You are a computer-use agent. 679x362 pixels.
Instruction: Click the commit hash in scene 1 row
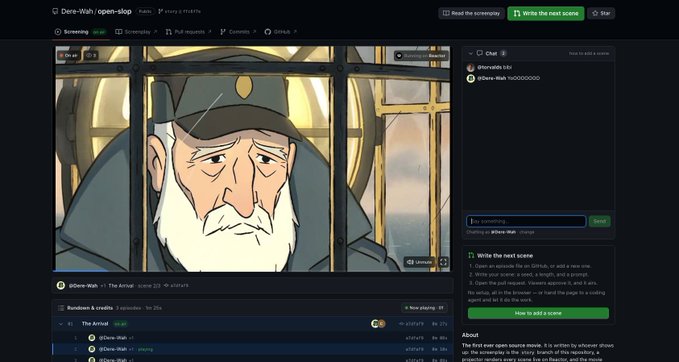pyautogui.click(x=414, y=338)
